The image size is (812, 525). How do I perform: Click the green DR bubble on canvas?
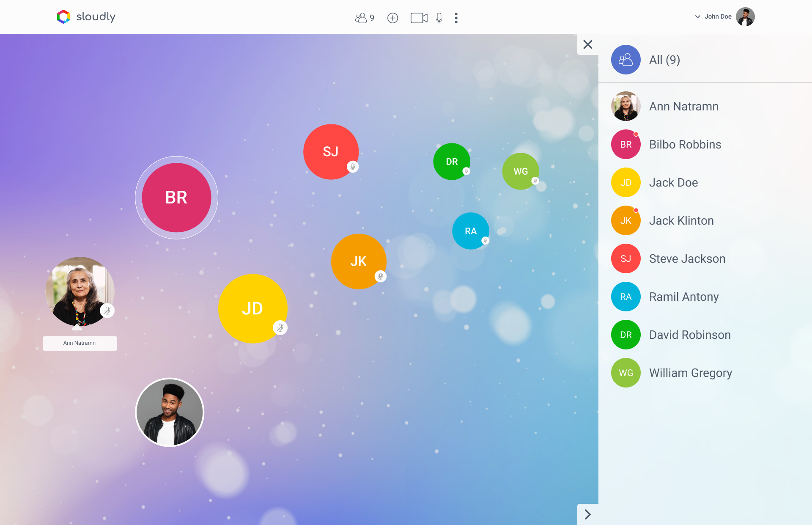click(x=452, y=162)
